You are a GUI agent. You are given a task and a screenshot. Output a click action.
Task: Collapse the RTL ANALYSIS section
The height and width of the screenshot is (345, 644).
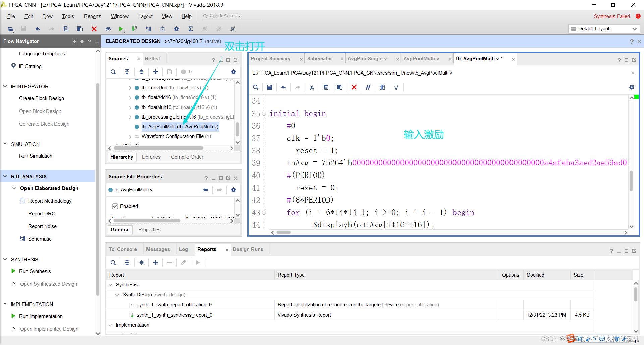pos(5,176)
